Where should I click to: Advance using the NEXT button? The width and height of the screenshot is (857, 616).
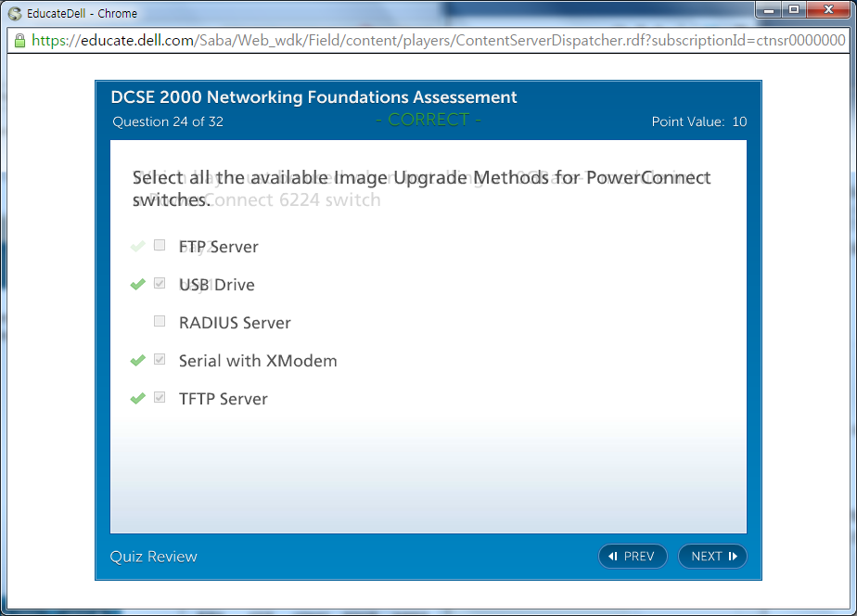coord(712,557)
